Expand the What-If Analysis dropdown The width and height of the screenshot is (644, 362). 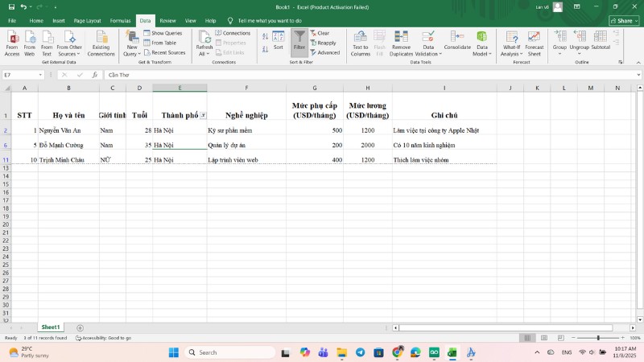(x=511, y=53)
